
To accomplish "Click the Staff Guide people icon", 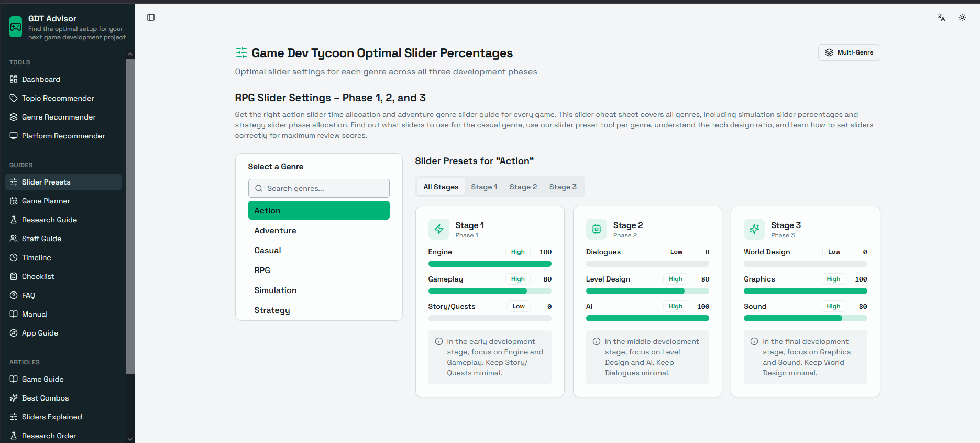I will tap(14, 239).
